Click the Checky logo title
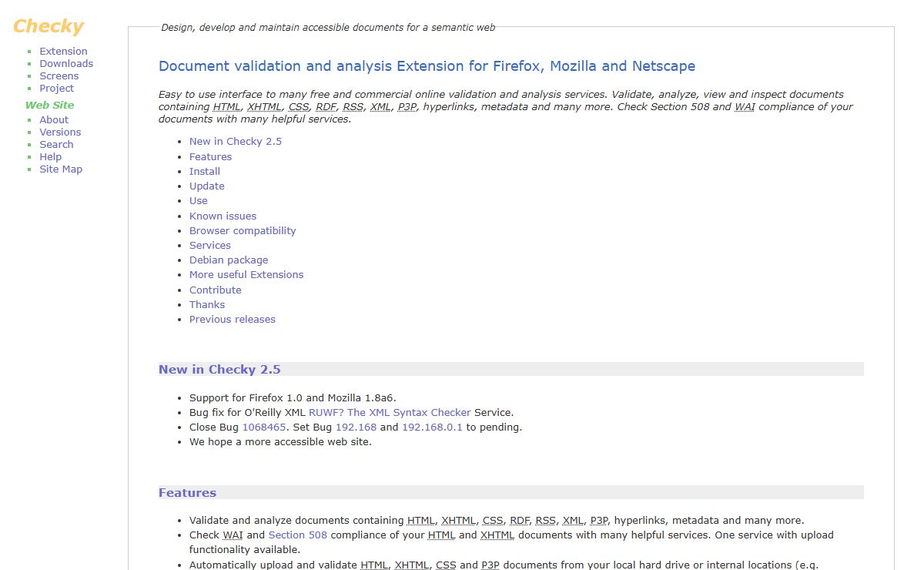 (49, 26)
